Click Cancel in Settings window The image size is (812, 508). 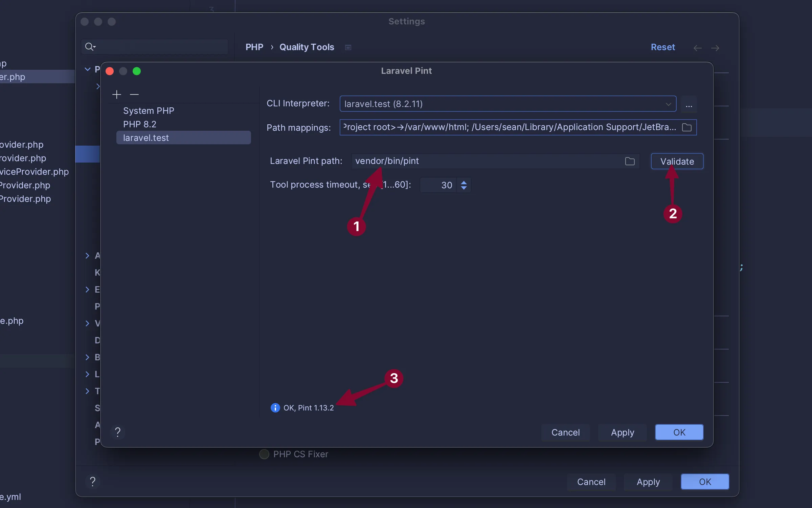pyautogui.click(x=591, y=482)
